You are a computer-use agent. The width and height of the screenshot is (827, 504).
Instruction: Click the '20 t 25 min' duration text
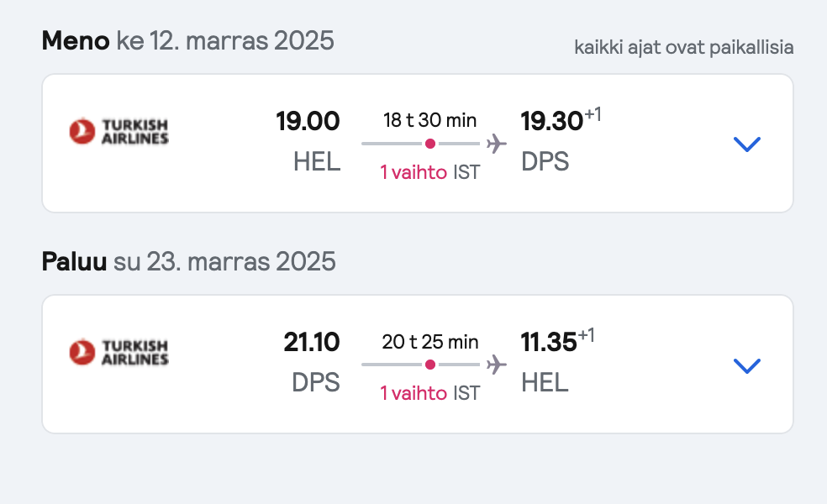[429, 342]
